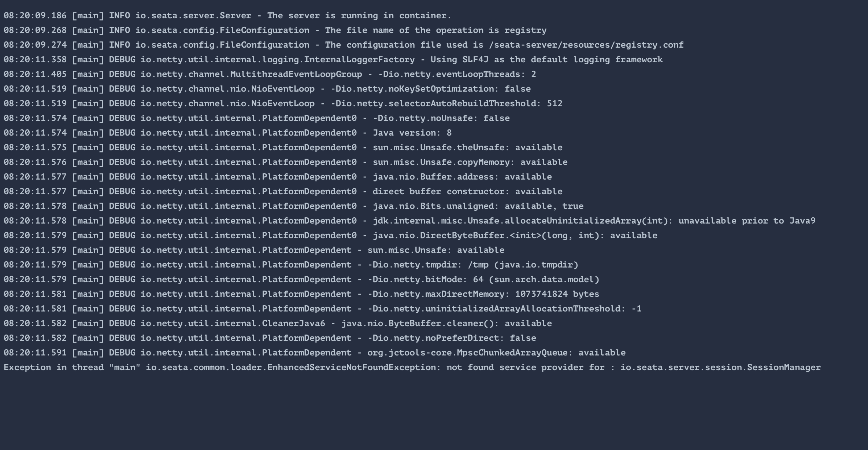
Task: Click the -Dio.netty.tmpdir: /tmp line
Action: tap(291, 265)
